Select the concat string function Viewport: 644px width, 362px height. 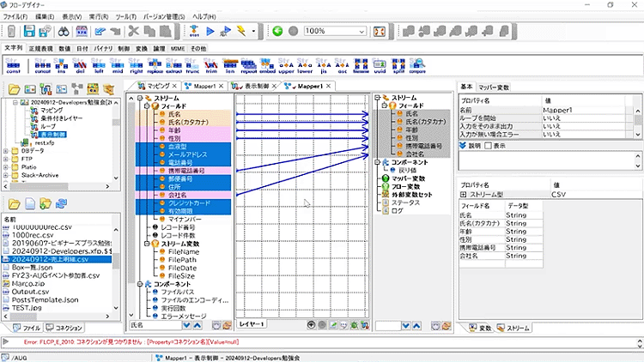pos(42,66)
